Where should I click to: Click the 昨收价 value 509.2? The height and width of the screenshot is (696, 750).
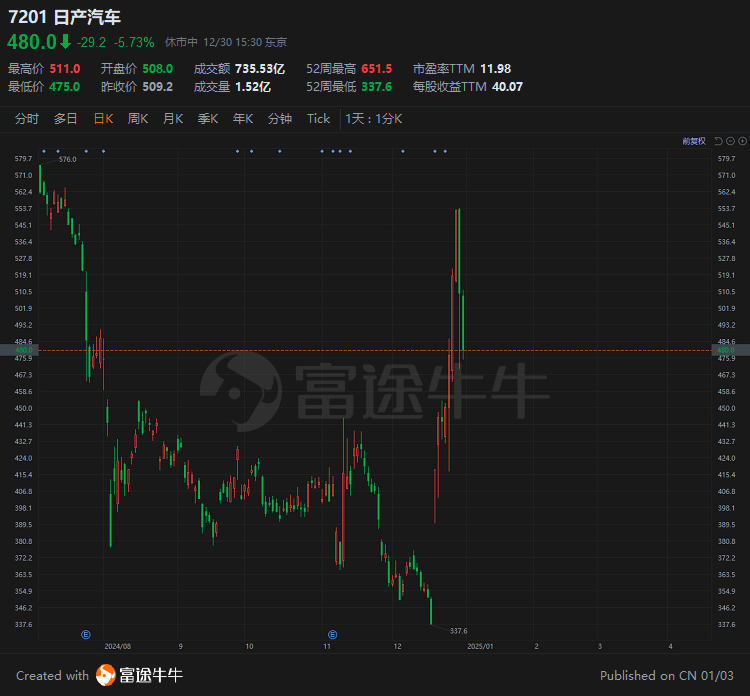(158, 87)
